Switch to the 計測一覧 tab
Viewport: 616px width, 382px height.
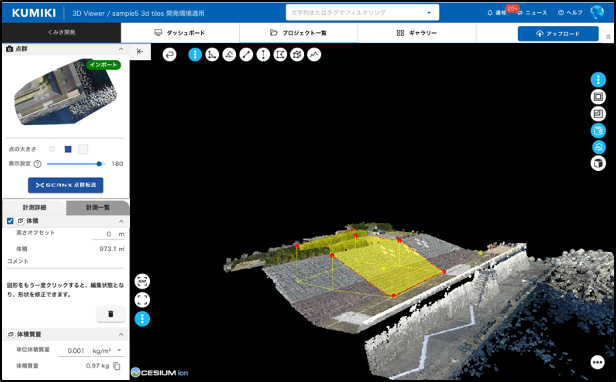click(98, 208)
